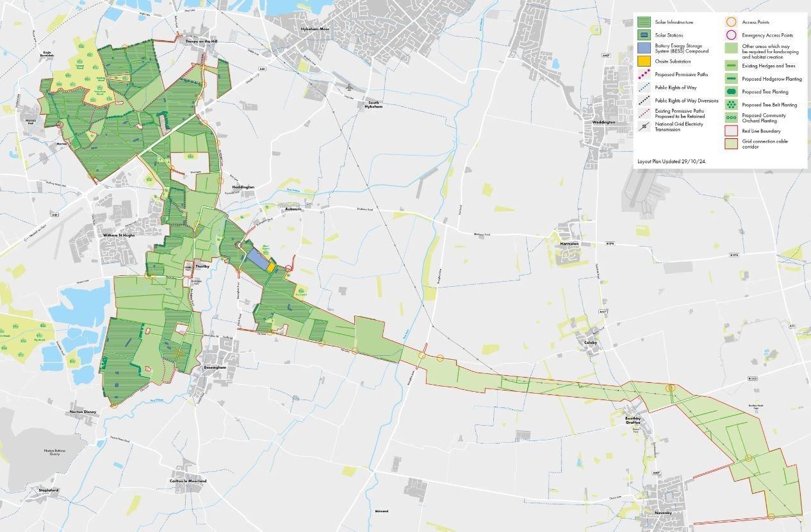This screenshot has height=532, width=811.
Task: Expand the Red Line Boundary legend entry
Action: coord(732,131)
